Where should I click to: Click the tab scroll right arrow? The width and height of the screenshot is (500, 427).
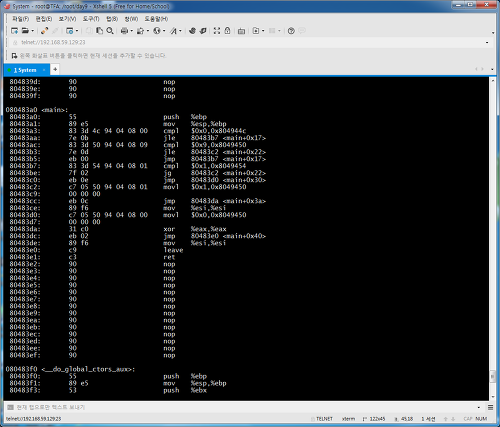click(482, 69)
